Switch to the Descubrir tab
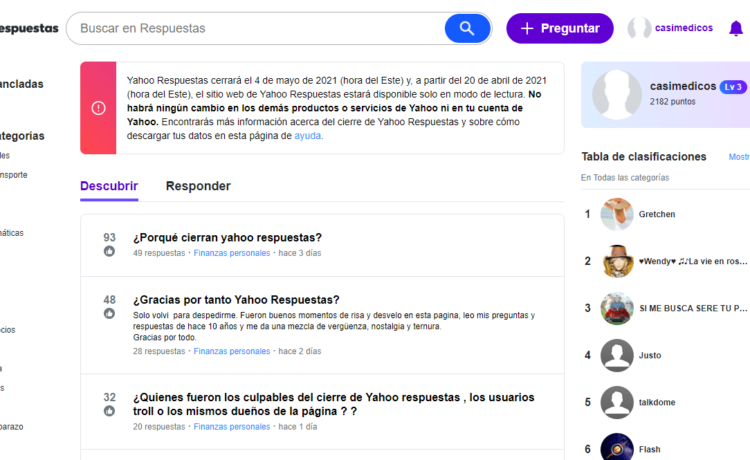 click(x=109, y=186)
